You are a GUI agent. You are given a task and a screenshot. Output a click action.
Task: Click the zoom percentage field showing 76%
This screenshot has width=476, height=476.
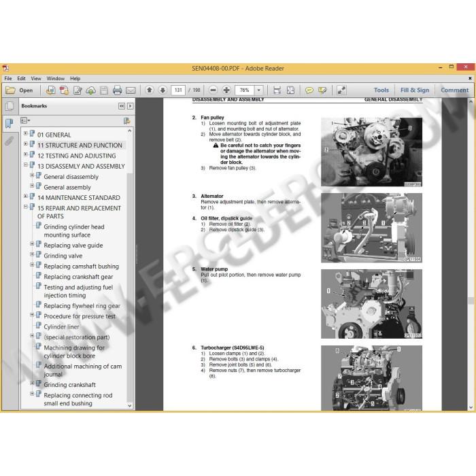(245, 90)
